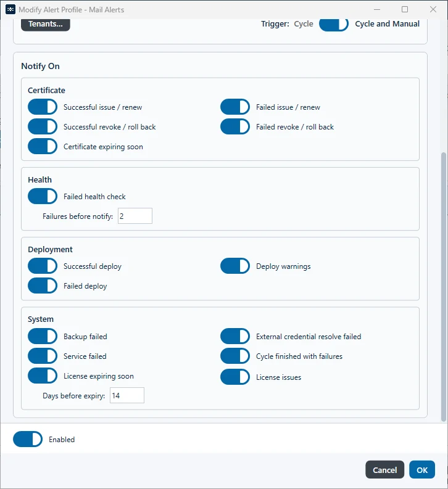Viewport: 448px width, 489px height.
Task: Turn off Cycle finished with failures
Action: (x=235, y=356)
